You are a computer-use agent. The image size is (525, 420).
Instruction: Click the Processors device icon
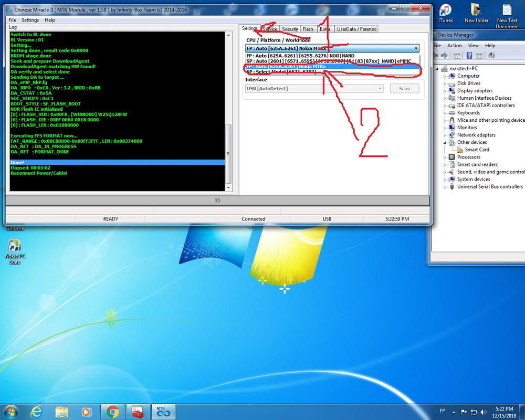coord(451,157)
